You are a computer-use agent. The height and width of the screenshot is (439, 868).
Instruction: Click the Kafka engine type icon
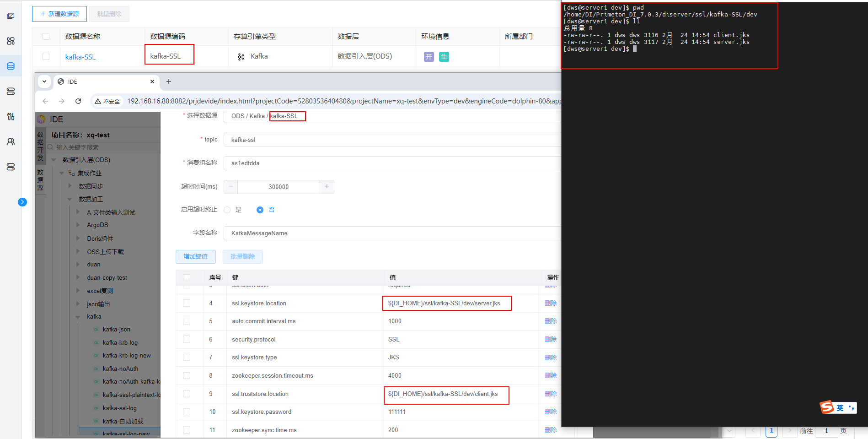coord(241,57)
